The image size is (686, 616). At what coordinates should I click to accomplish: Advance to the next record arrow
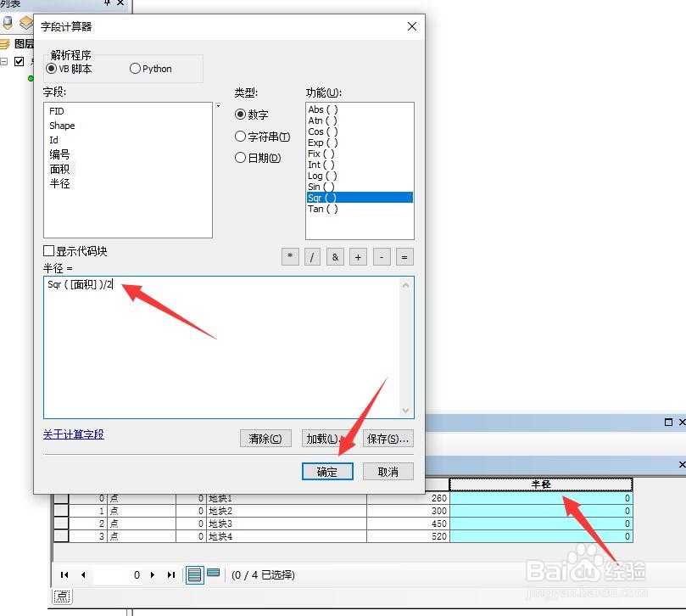(153, 574)
